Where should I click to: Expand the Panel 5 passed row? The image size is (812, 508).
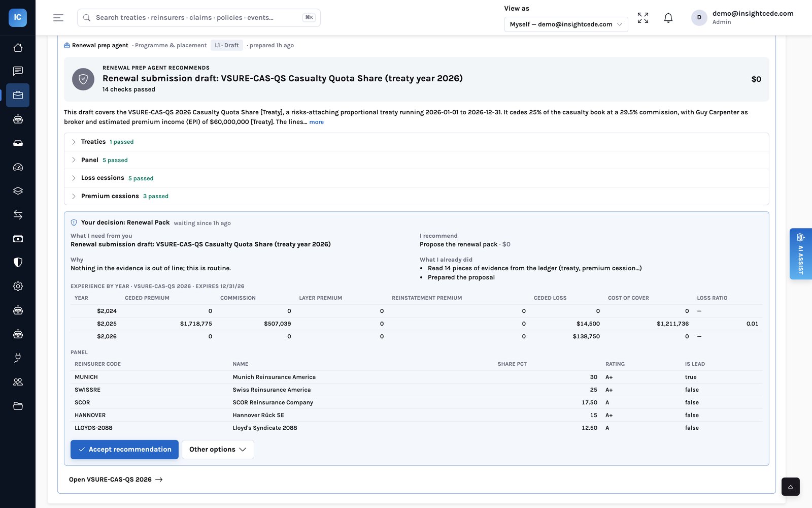416,160
